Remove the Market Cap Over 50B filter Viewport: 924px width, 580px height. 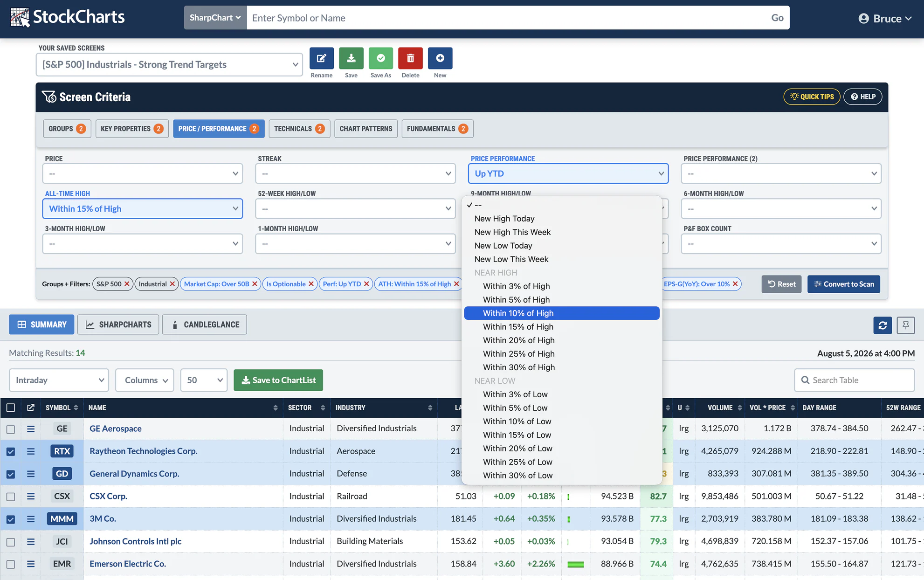(255, 284)
